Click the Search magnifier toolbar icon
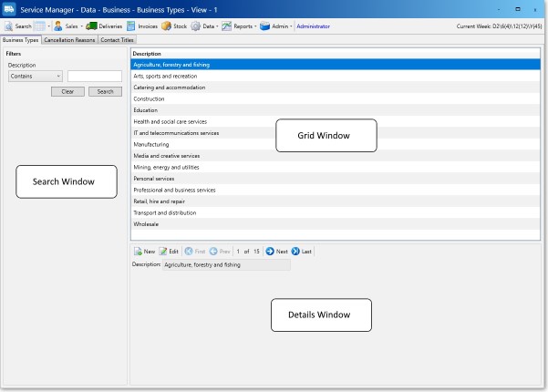The height and width of the screenshot is (392, 548). 9,26
